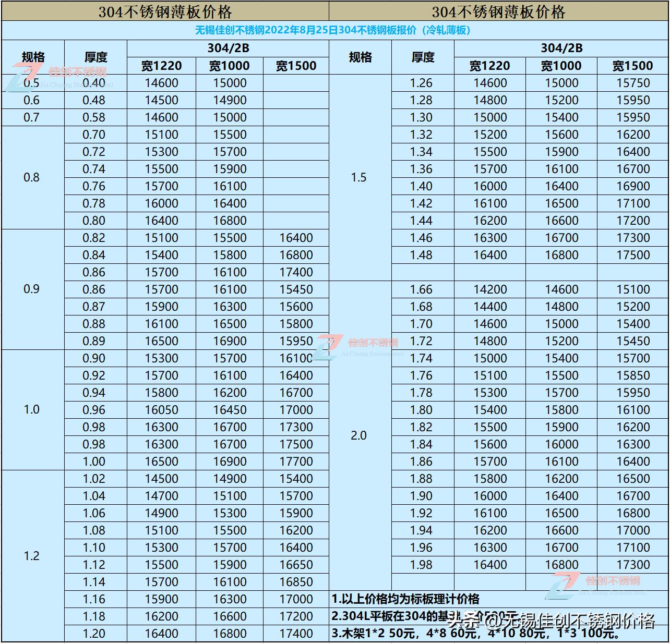Select the 1.2 specification cell
The width and height of the screenshot is (670, 644).
[31, 556]
